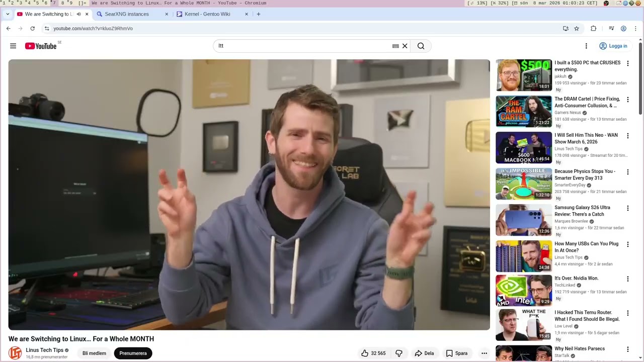The height and width of the screenshot is (362, 644).
Task: Go to the YouTube home logo
Action: click(41, 46)
